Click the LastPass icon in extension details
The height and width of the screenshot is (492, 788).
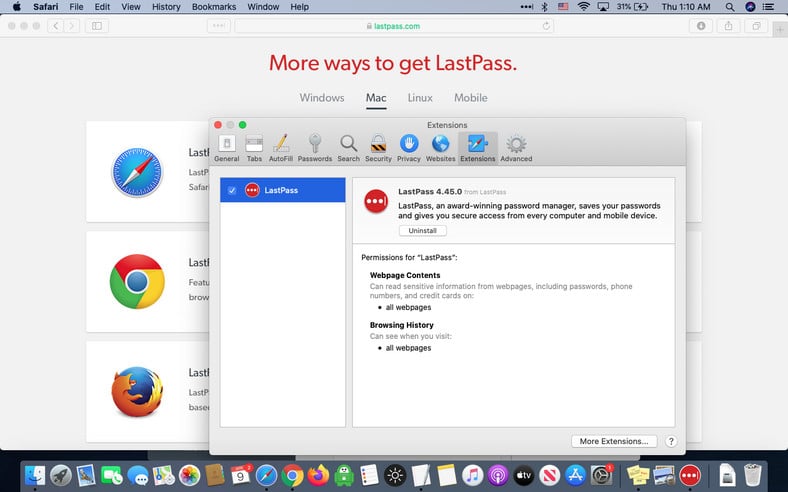pos(376,202)
